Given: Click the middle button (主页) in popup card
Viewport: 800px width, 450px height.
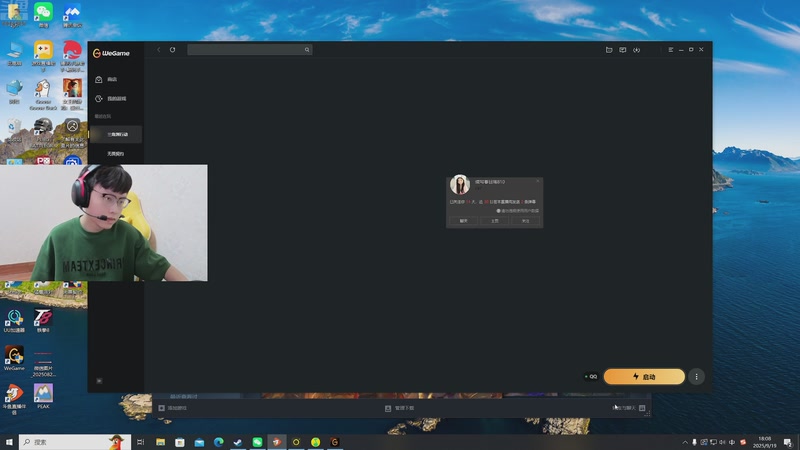Looking at the screenshot, I should (494, 221).
